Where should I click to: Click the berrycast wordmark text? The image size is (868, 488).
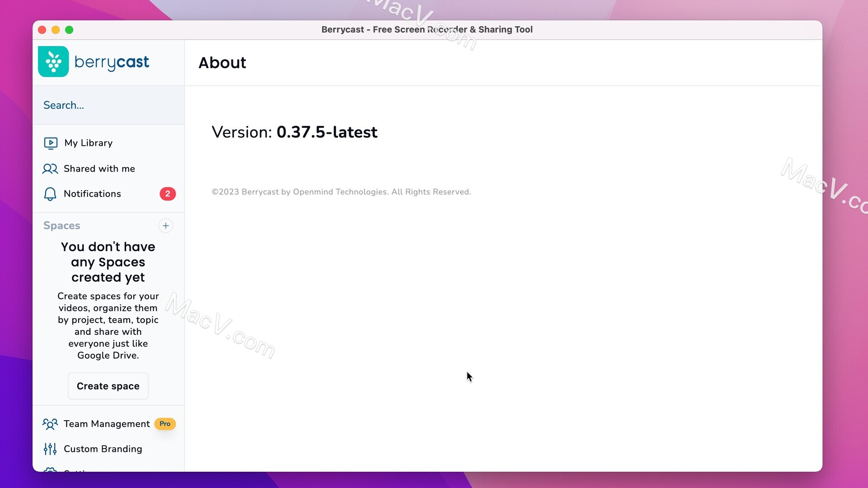click(112, 62)
